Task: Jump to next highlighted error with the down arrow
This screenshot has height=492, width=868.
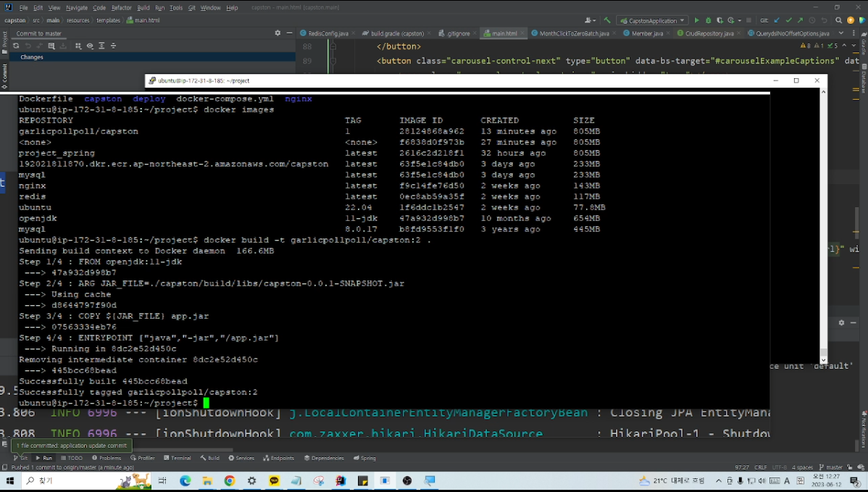Action: coord(853,46)
